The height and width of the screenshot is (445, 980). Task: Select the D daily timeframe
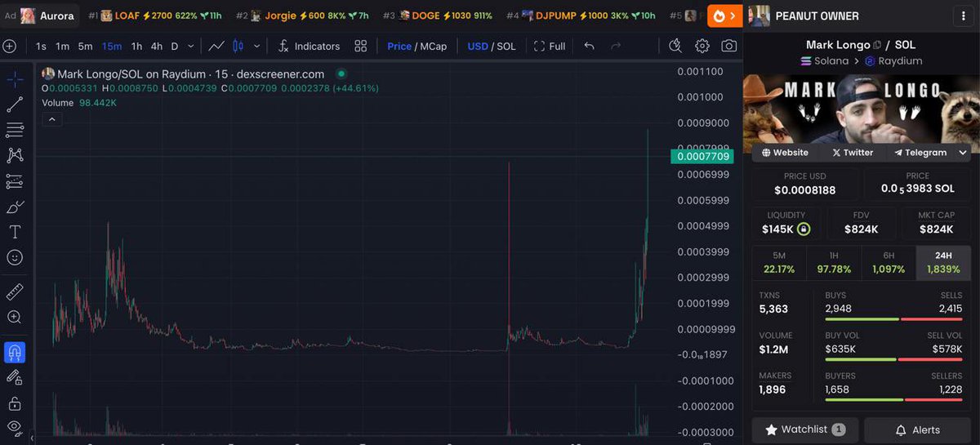175,47
